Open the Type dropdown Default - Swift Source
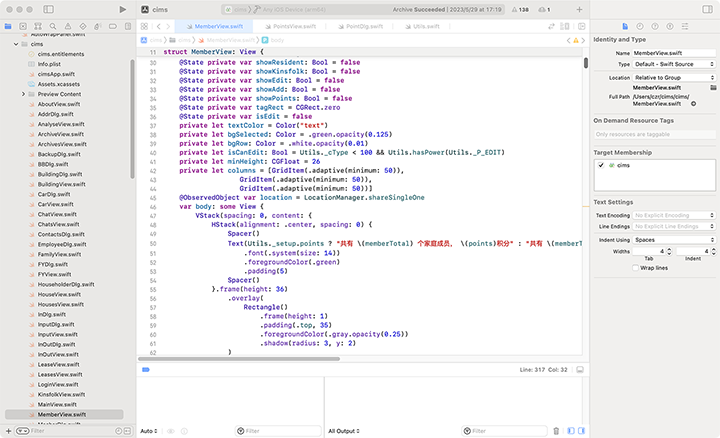 [x=674, y=64]
